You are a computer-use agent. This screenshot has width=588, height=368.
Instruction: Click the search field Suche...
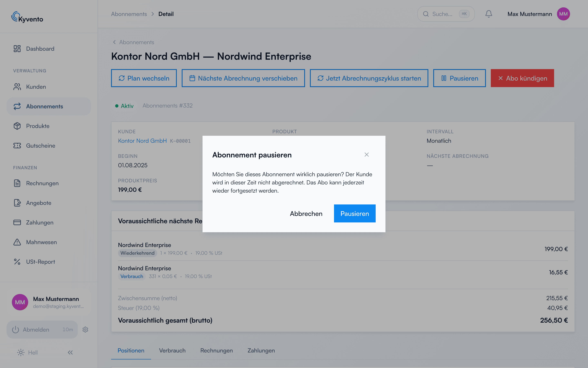(x=446, y=14)
